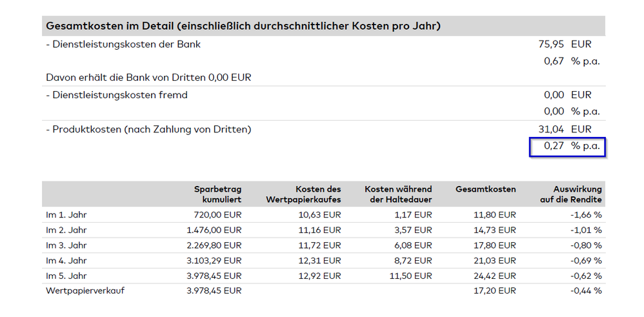Click the Sparbetrag kumuliert column header
644x317 pixels.
pyautogui.click(x=217, y=194)
